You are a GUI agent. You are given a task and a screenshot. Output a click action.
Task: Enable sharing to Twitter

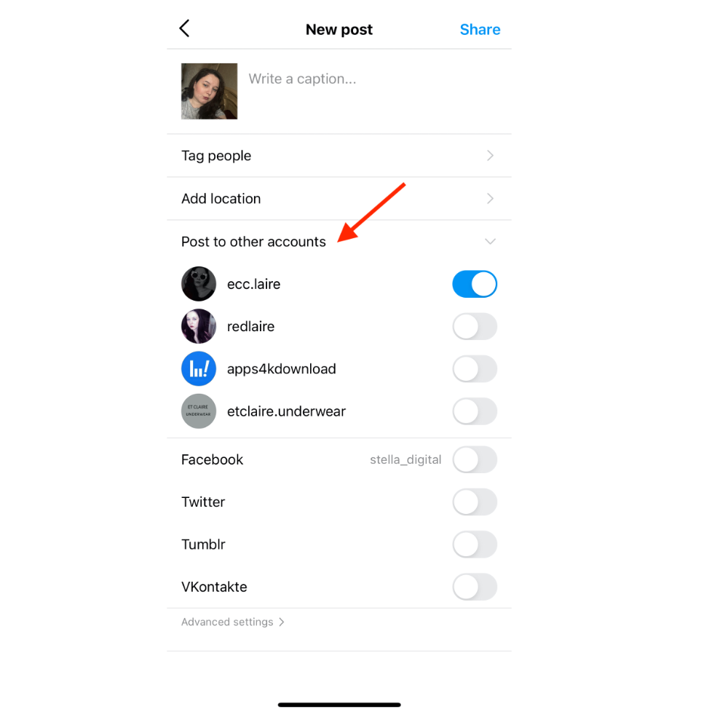(475, 502)
